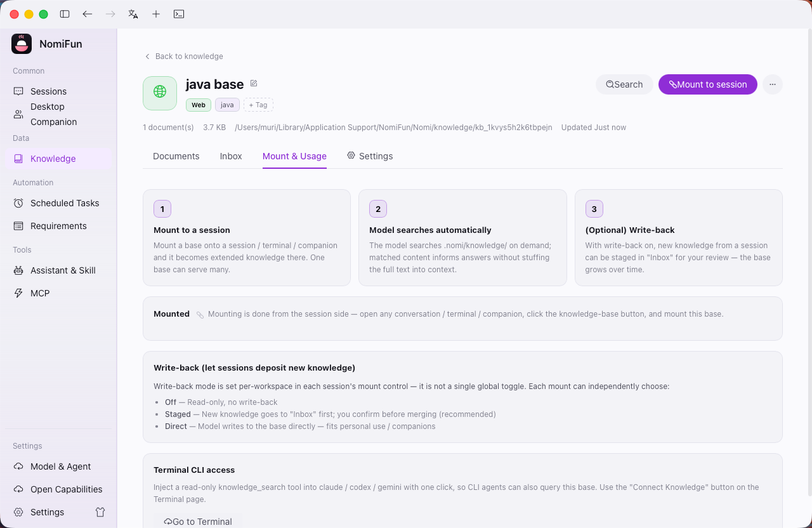This screenshot has width=812, height=528.
Task: Open the shirt theme icon beside Settings
Action: (x=100, y=512)
